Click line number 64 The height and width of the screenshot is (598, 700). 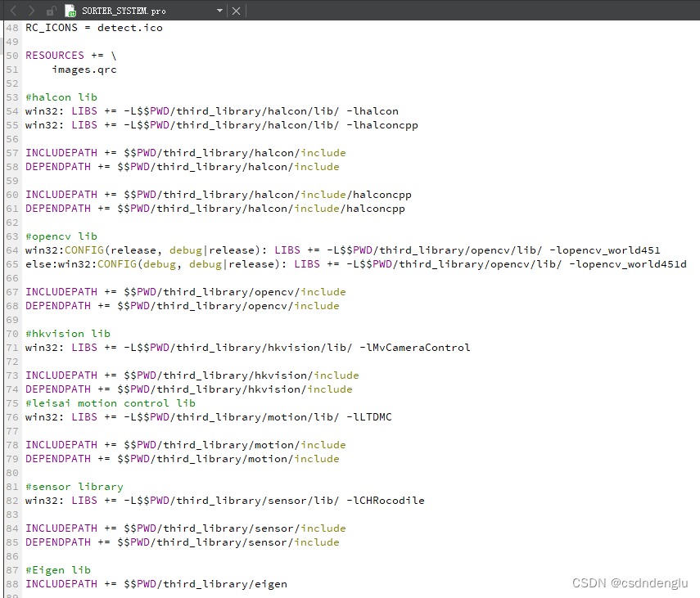(x=12, y=250)
